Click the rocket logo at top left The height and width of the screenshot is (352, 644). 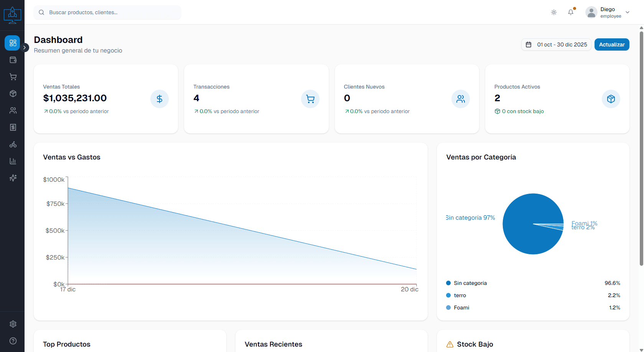(12, 15)
